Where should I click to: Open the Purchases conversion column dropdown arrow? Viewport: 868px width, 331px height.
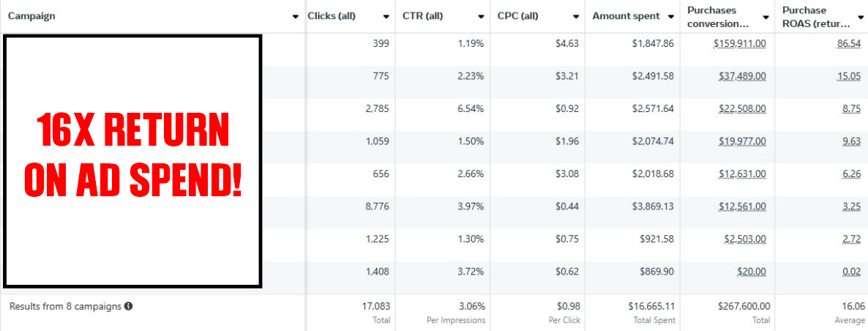coord(766,16)
